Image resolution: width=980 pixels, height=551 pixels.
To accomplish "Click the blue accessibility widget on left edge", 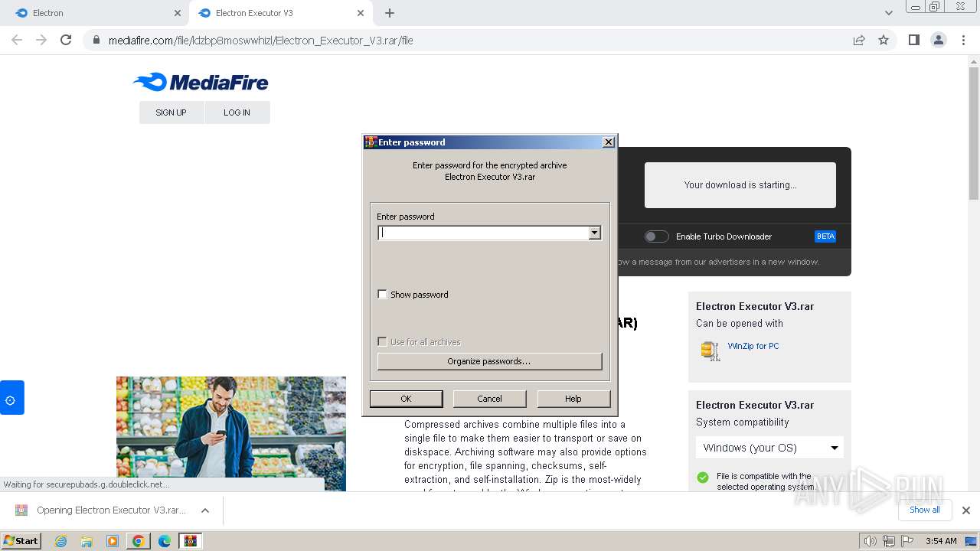I will click(11, 397).
